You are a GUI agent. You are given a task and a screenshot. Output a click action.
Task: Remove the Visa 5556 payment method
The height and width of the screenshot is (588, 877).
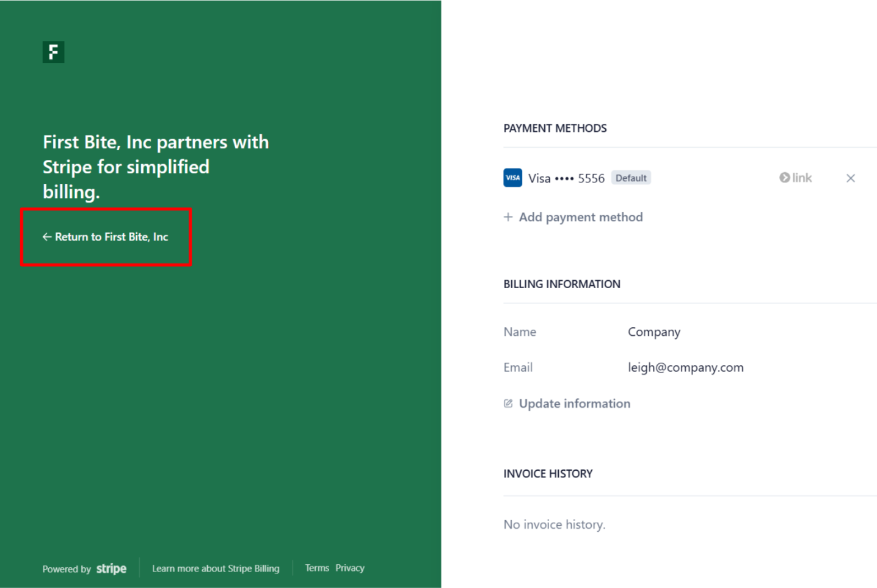pyautogui.click(x=850, y=178)
